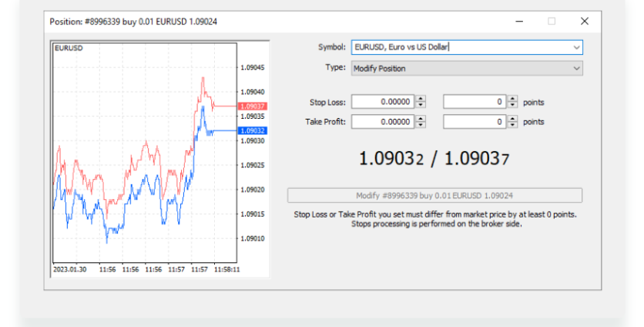Raise Take Profit points with up arrow
Image resolution: width=644 pixels, height=327 pixels.
pyautogui.click(x=513, y=119)
